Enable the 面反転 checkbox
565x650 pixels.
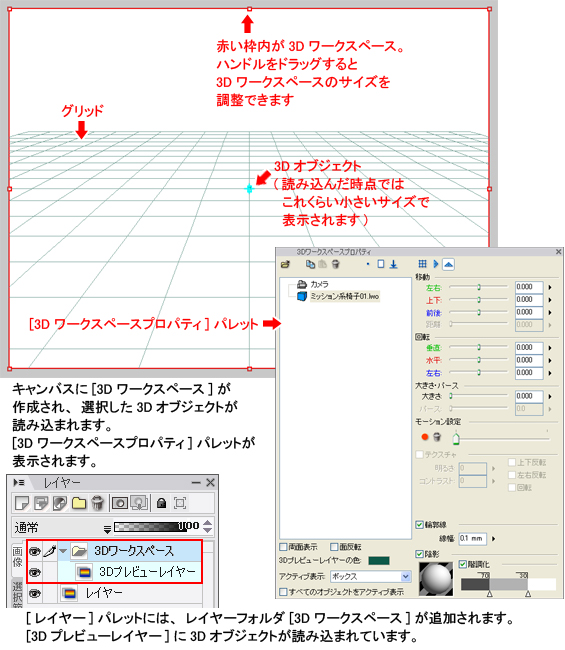coord(334,547)
